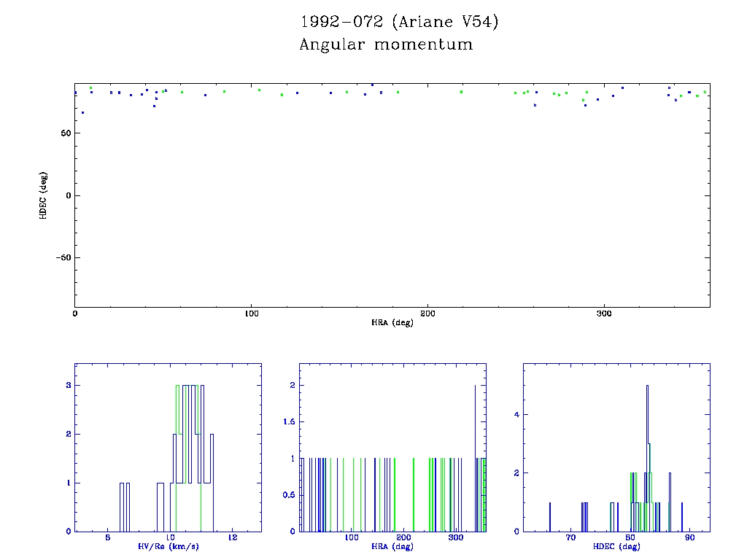Click the vertical HDEC (deg) label of scatter plot
Screen dimensions: 747x560
click(43, 195)
